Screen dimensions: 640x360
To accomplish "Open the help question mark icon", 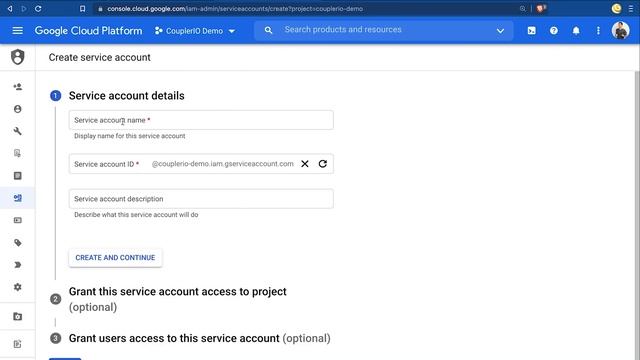I will pyautogui.click(x=553, y=31).
